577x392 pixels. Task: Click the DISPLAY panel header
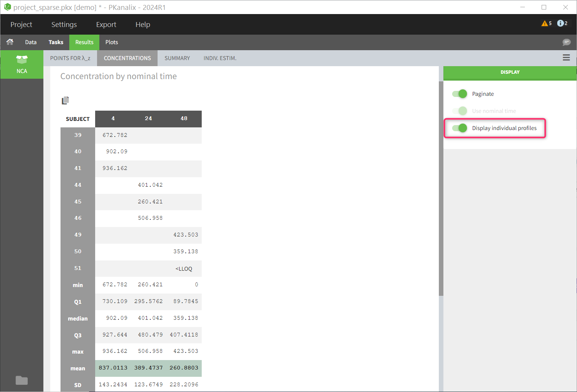click(510, 72)
